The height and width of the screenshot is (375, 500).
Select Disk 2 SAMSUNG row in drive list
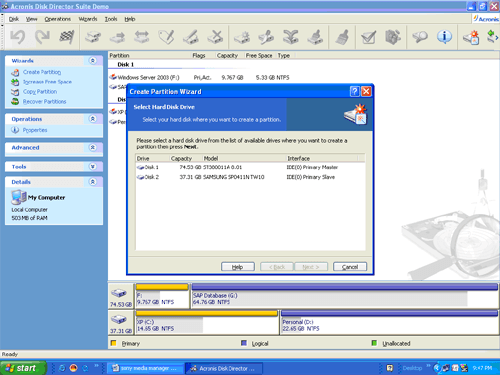(x=250, y=177)
